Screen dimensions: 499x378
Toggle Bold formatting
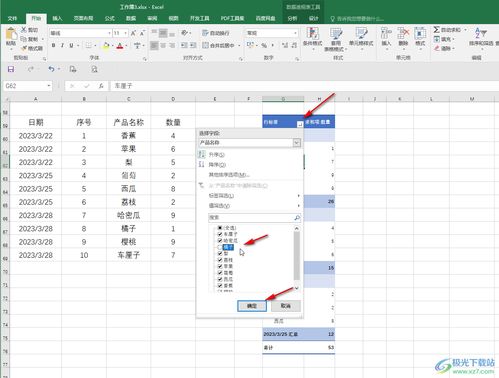tap(53, 45)
